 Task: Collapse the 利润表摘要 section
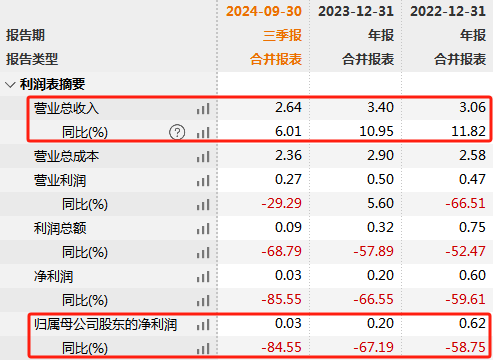coord(10,85)
